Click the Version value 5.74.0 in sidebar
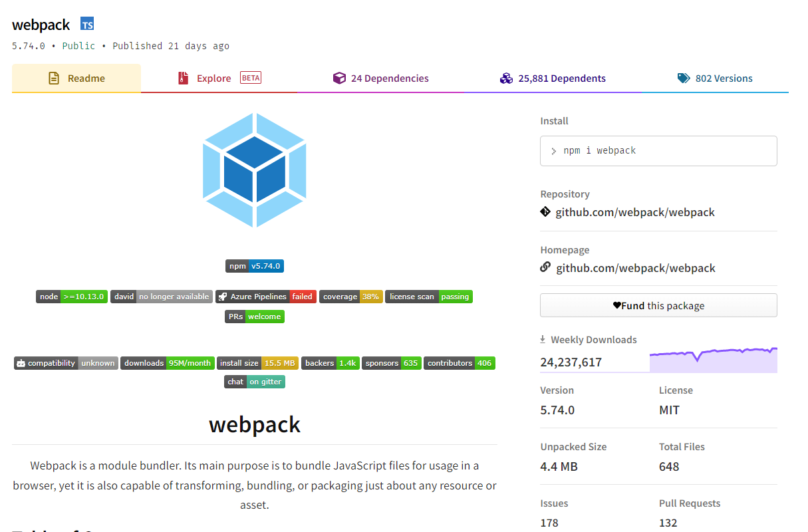 557,410
